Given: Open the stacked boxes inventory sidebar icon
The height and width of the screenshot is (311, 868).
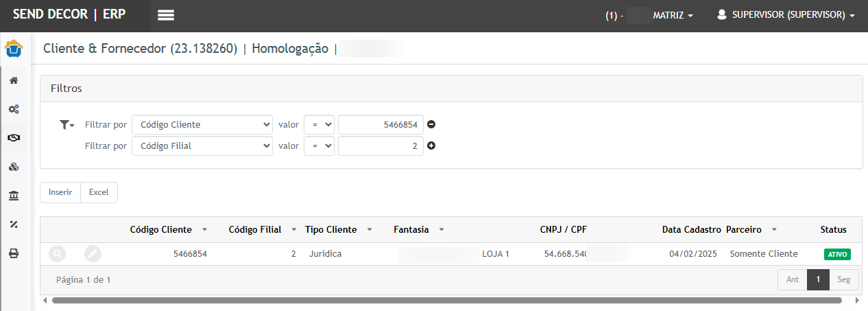Looking at the screenshot, I should click(14, 167).
